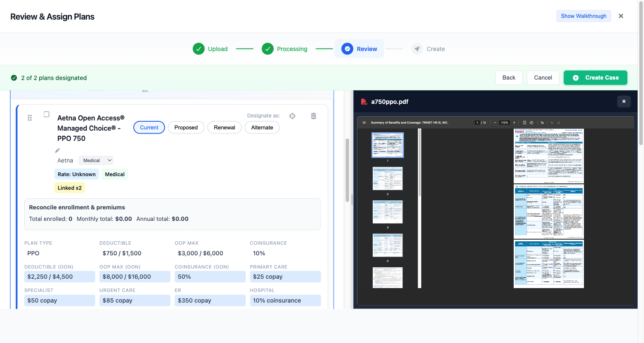Open the Medical plan type dropdown
Viewport: 644px width, 343px height.
(x=96, y=160)
